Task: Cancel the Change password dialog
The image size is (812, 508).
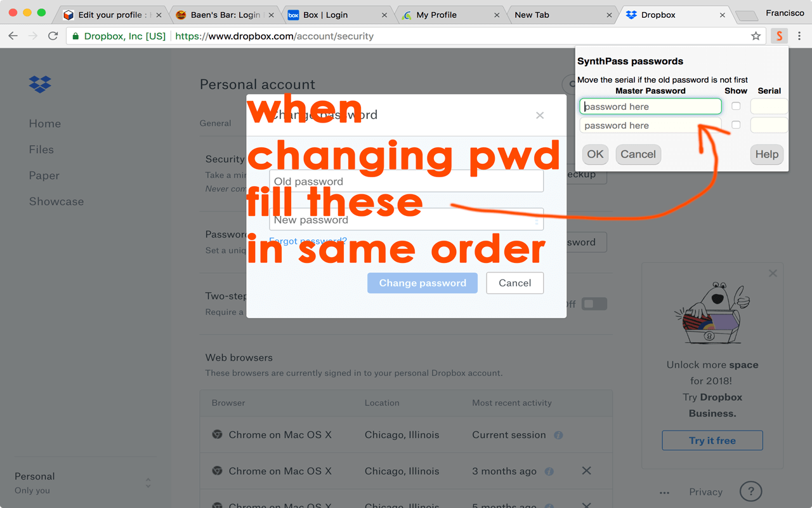Action: coord(515,283)
